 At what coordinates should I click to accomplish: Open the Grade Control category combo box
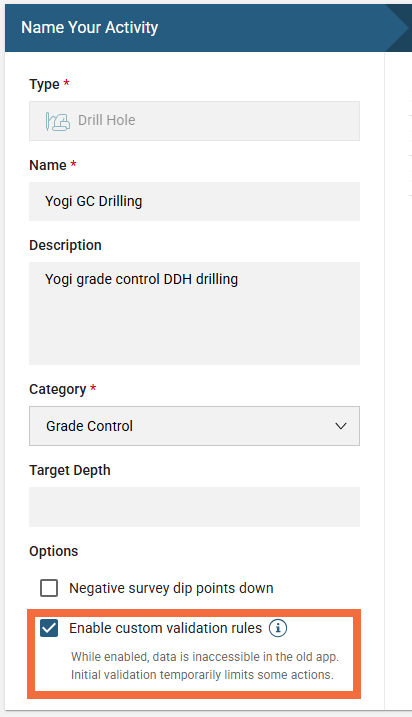(x=194, y=426)
